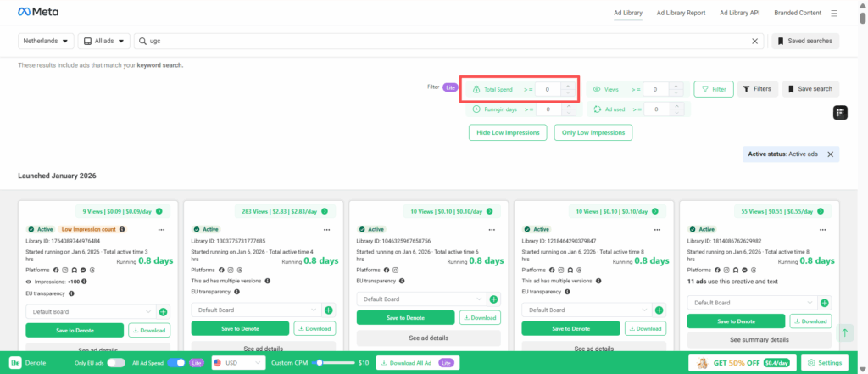Click the Ad used number field
Screen dimensions: 868x374
tap(655, 109)
